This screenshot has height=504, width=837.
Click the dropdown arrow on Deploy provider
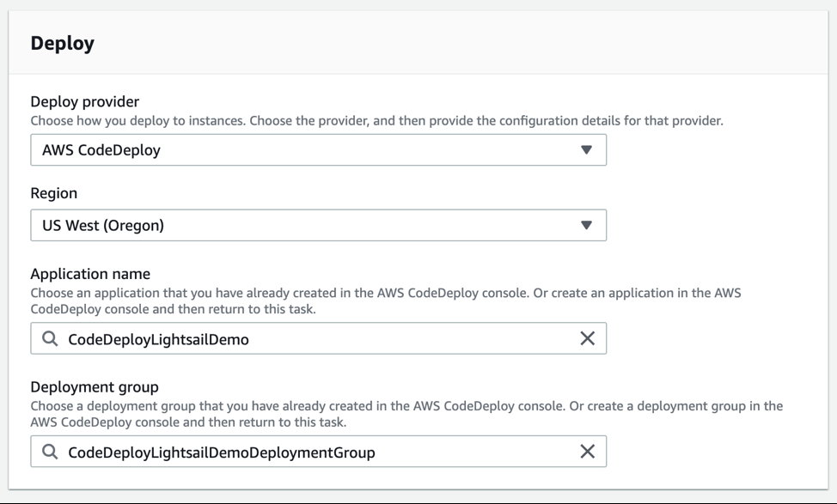587,149
